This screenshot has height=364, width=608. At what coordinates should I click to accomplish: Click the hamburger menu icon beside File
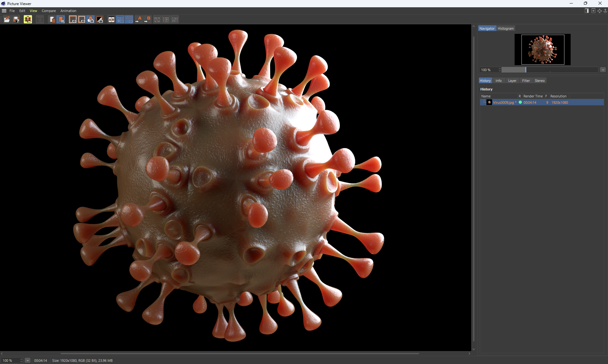(x=4, y=11)
